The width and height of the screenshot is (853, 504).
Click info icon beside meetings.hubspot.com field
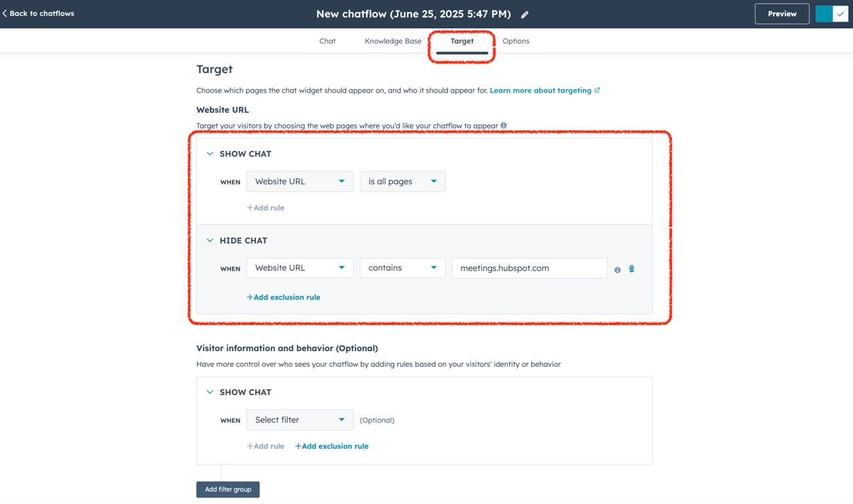pos(617,270)
